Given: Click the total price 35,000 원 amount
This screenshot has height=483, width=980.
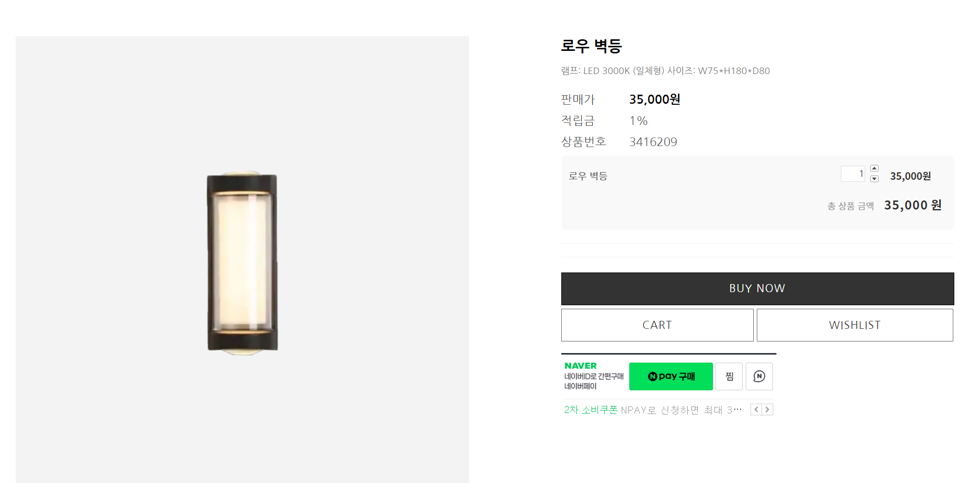Looking at the screenshot, I should 912,205.
